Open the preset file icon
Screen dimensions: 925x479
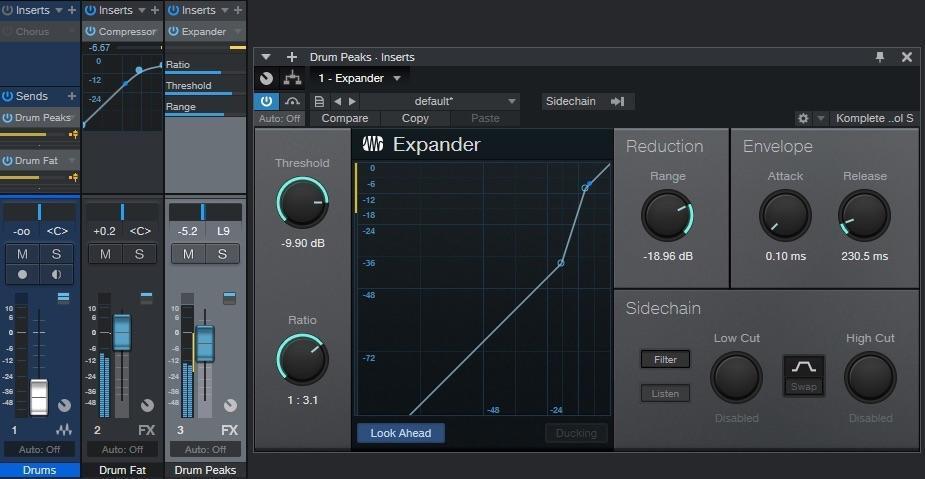click(319, 101)
